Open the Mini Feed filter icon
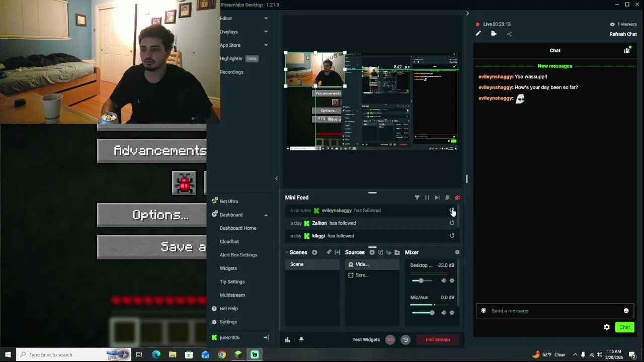Image resolution: width=644 pixels, height=362 pixels. 417,198
